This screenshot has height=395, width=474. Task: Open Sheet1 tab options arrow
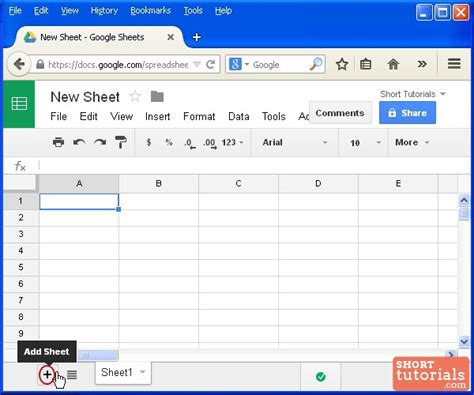click(142, 372)
